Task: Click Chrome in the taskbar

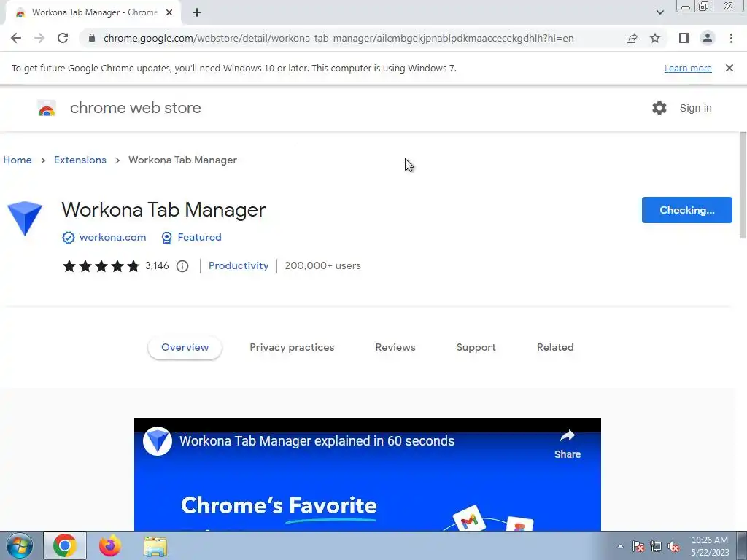Action: pyautogui.click(x=65, y=545)
